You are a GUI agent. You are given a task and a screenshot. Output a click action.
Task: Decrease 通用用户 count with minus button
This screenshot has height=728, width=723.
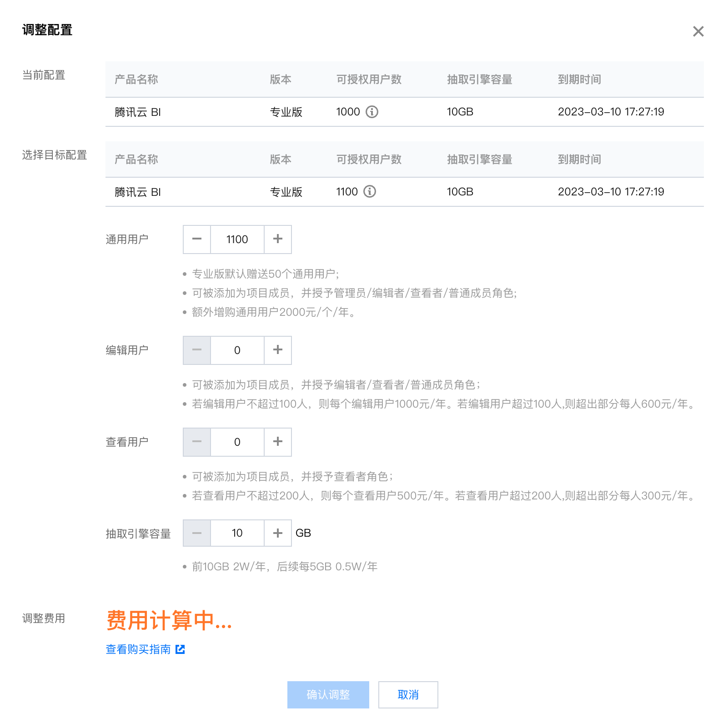pos(197,239)
